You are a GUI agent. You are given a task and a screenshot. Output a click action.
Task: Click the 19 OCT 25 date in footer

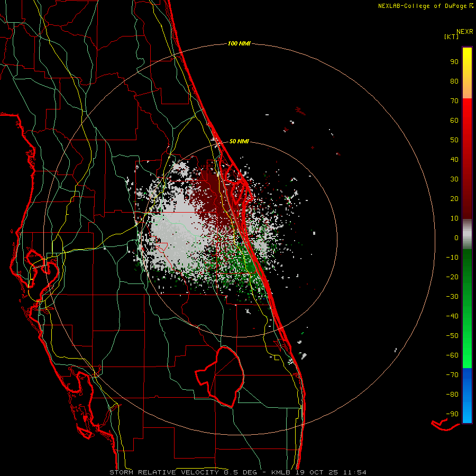316,472
